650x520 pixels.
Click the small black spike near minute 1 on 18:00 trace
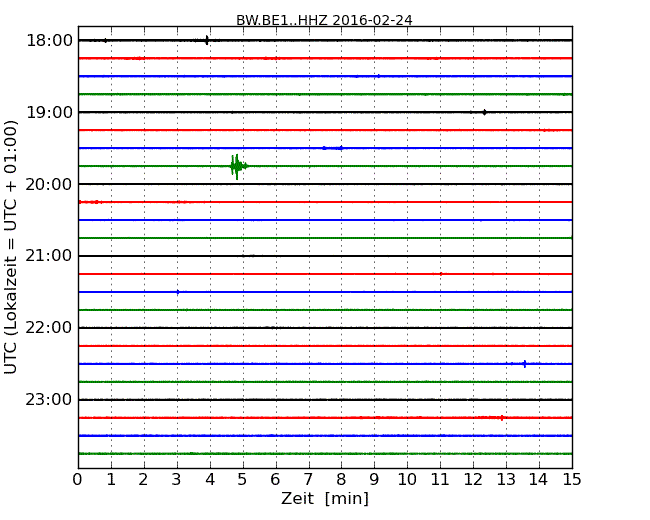[106, 40]
